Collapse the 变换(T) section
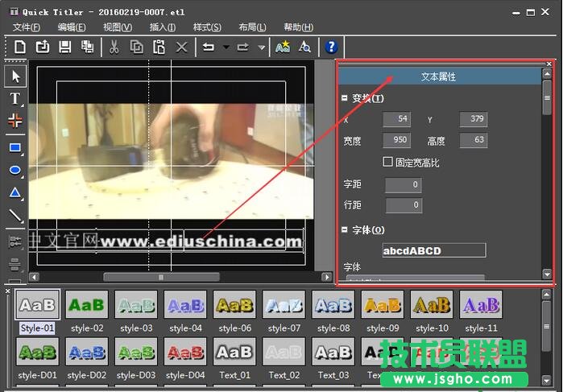The width and height of the screenshot is (563, 392). [345, 97]
